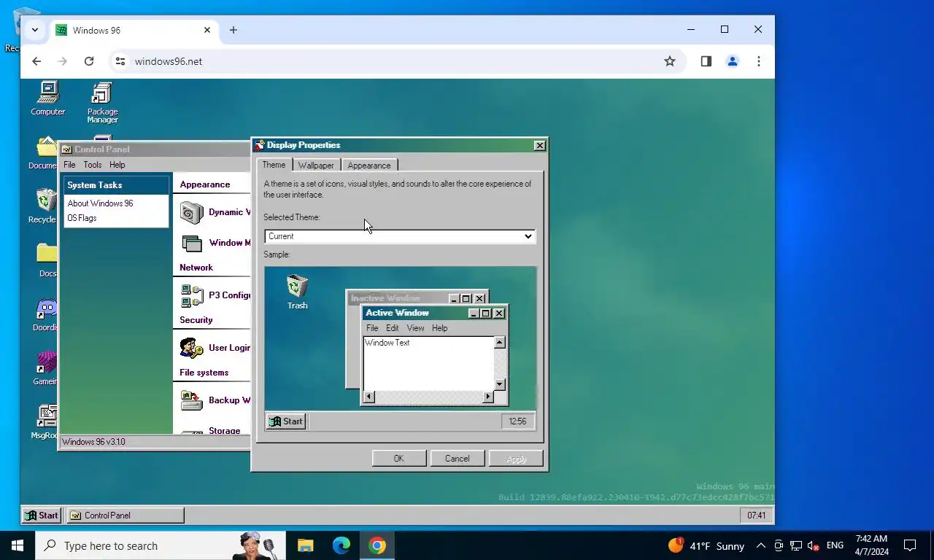Open the File menu in Control Panel
The height and width of the screenshot is (560, 934).
[x=69, y=165]
